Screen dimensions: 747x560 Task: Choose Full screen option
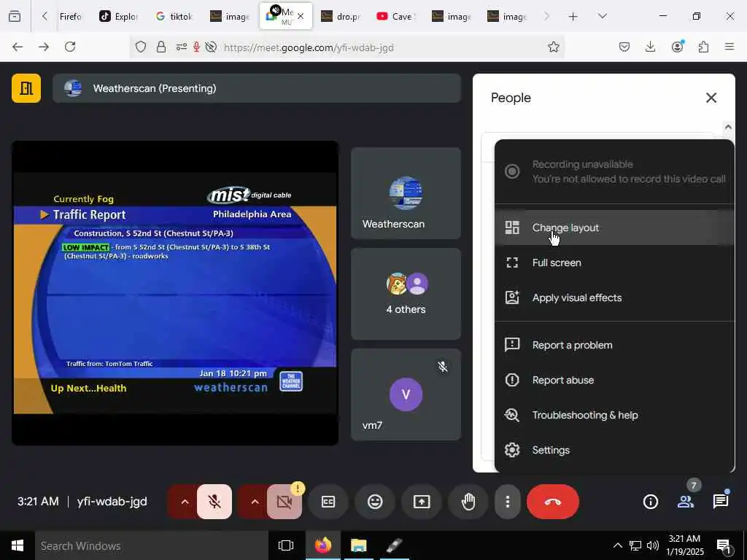614,262
